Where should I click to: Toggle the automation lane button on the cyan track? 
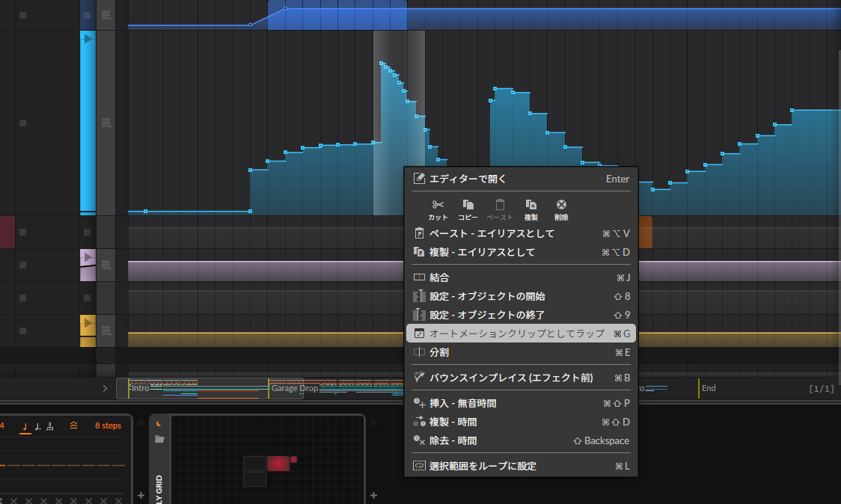click(106, 123)
